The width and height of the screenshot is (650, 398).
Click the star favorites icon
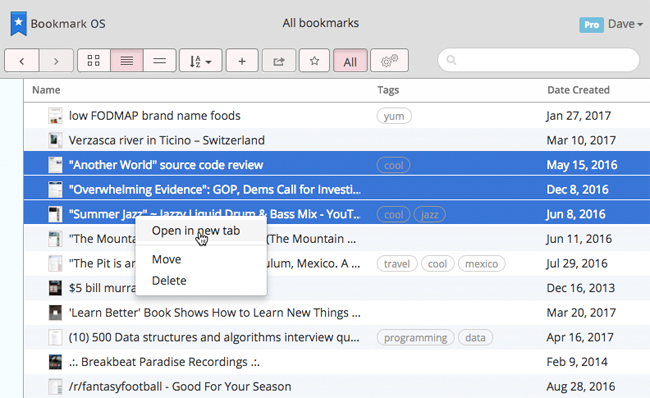[x=315, y=61]
